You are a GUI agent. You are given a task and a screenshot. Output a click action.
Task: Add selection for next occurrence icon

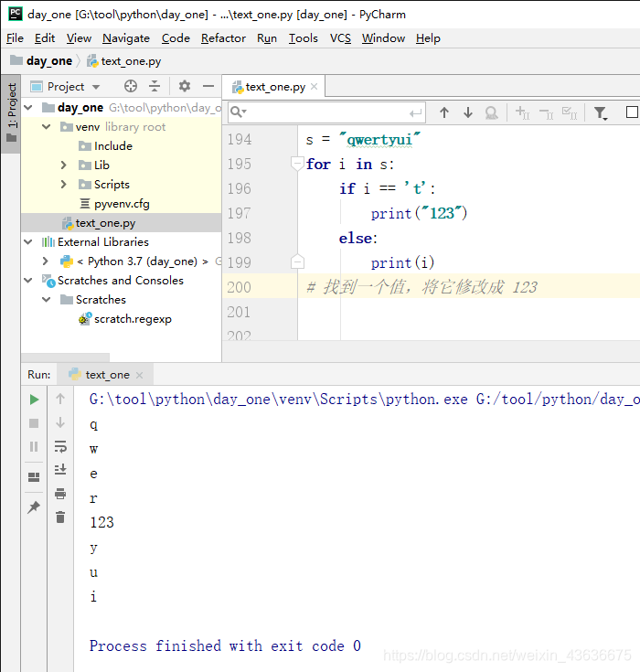[522, 112]
